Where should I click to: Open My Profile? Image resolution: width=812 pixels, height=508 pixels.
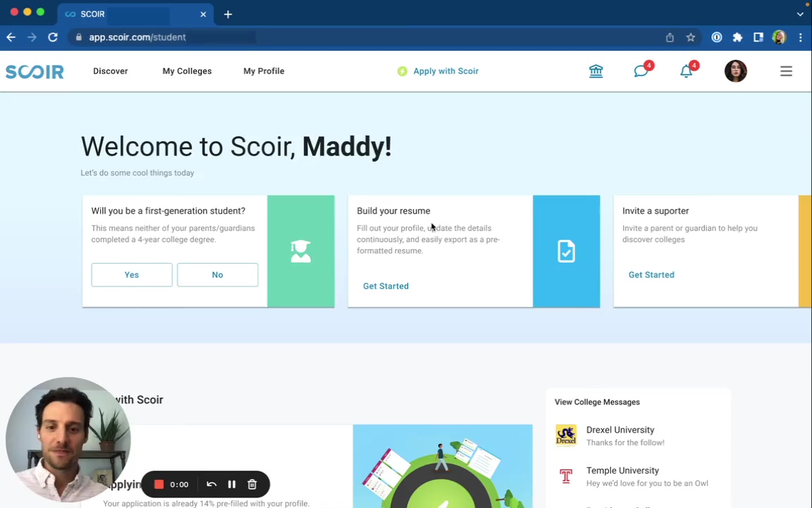coord(264,71)
